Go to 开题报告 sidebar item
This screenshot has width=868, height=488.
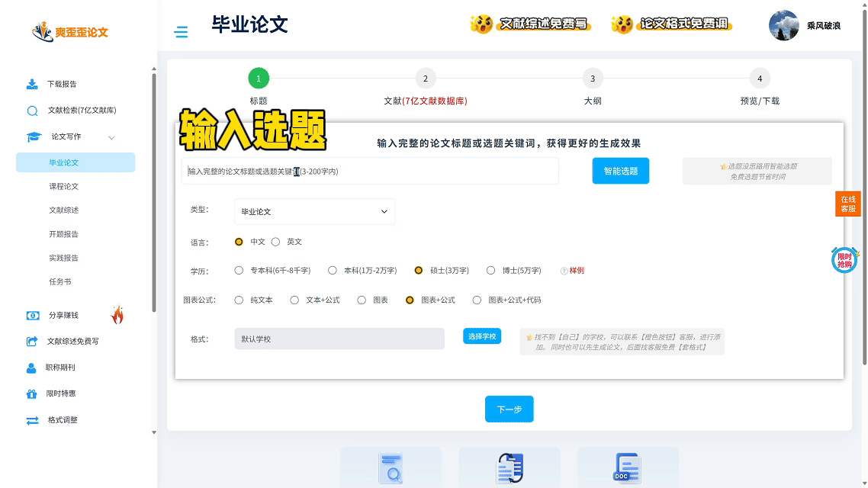coord(64,234)
